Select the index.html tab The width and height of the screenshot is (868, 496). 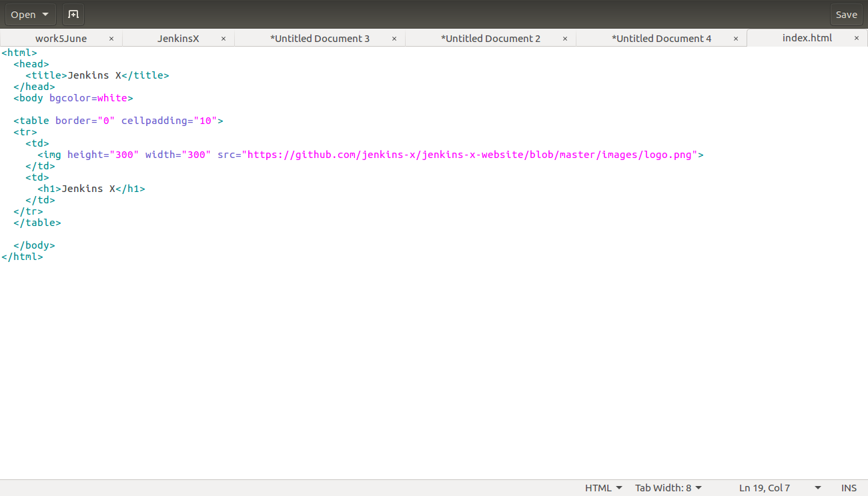click(807, 38)
